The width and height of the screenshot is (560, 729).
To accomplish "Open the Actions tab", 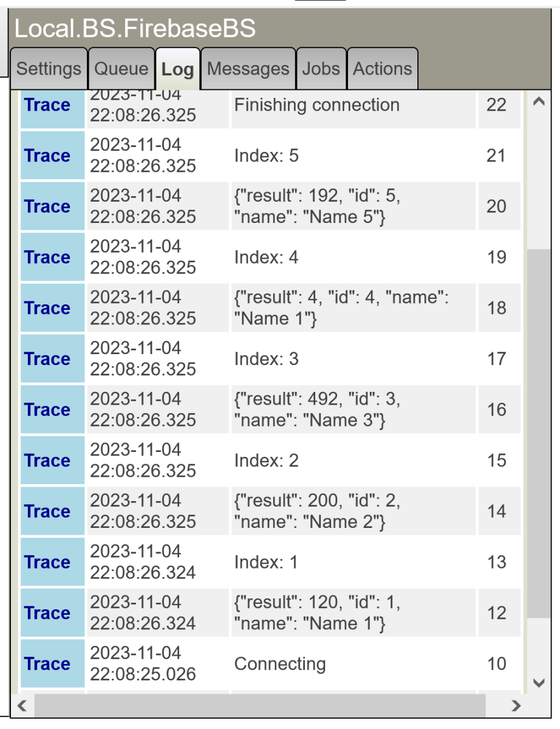I will 382,69.
